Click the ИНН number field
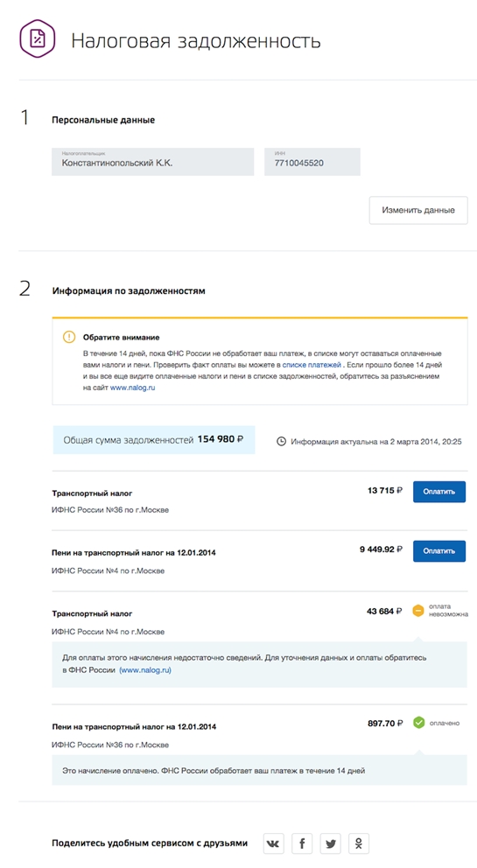The image size is (477, 868). click(x=312, y=162)
